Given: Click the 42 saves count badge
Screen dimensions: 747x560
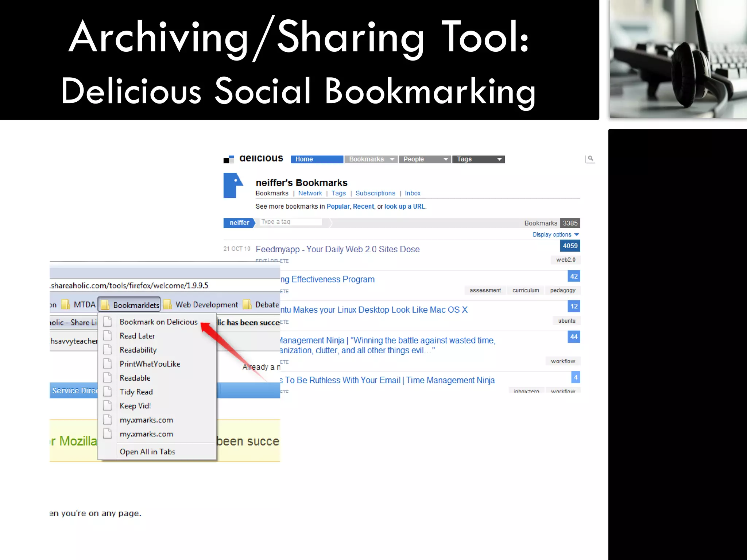Looking at the screenshot, I should [574, 276].
